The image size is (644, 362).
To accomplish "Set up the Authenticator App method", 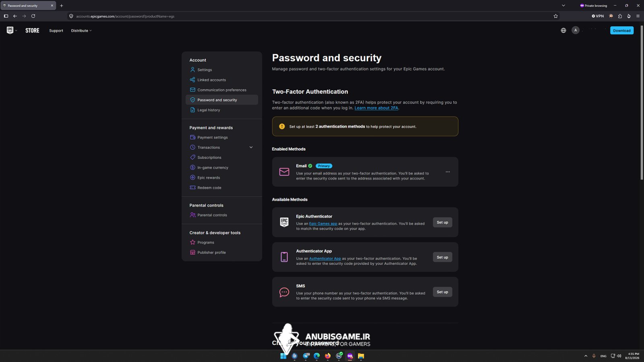I will (442, 257).
